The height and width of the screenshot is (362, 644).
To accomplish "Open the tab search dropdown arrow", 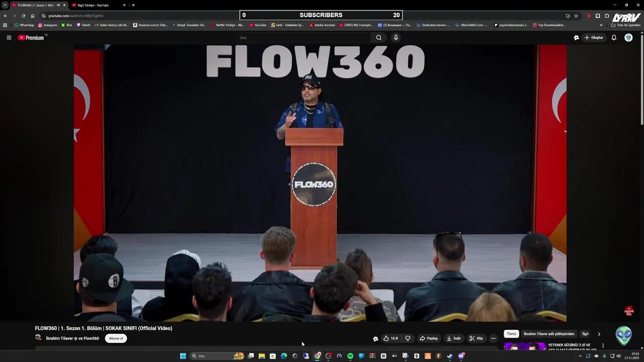I will (x=5, y=5).
